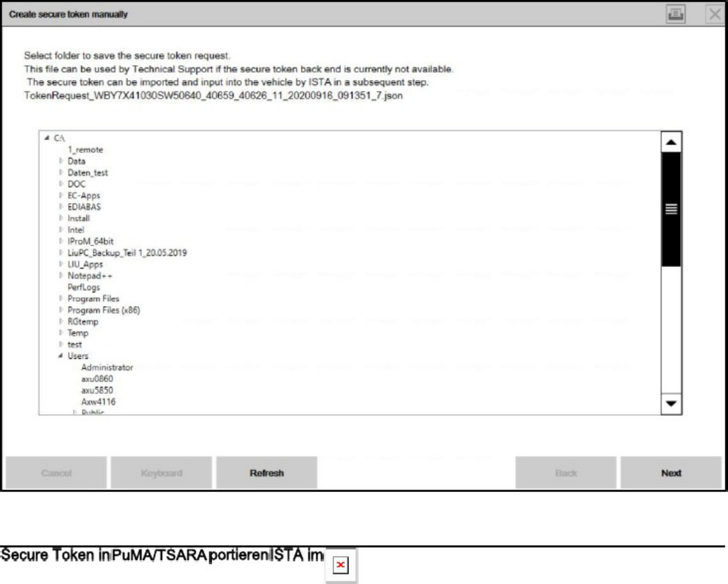Select the Axw4116 user folder
This screenshot has height=584, width=728.
point(98,402)
